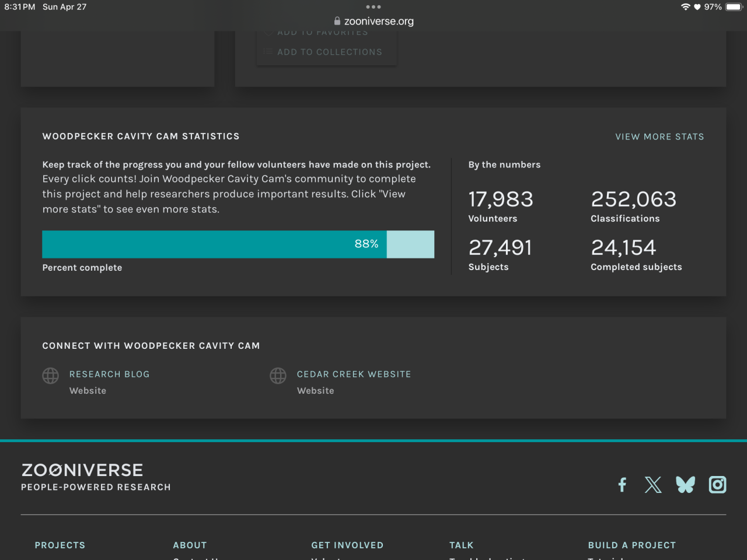This screenshot has width=747, height=560.
Task: Open the Projects footer menu item
Action: [x=60, y=545]
